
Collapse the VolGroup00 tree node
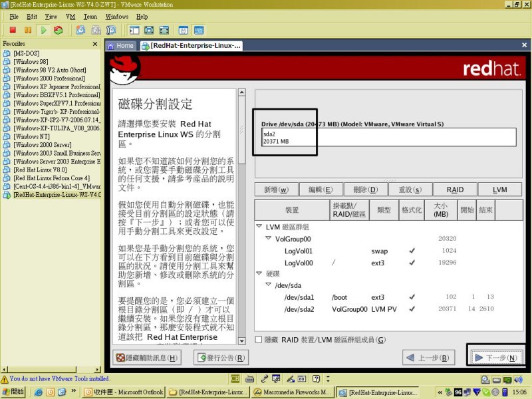tap(269, 238)
